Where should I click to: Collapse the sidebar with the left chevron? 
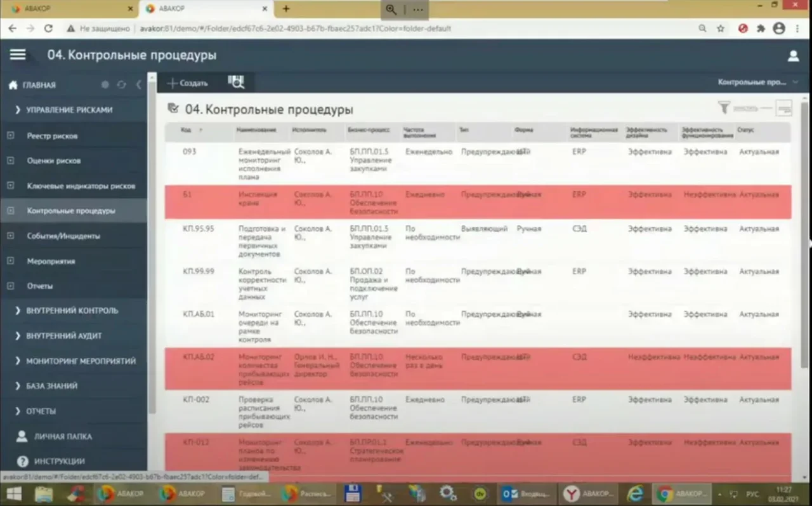[x=138, y=85]
